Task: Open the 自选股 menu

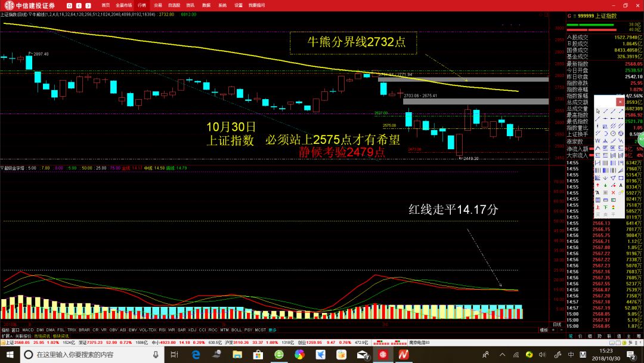Action: (x=174, y=5)
